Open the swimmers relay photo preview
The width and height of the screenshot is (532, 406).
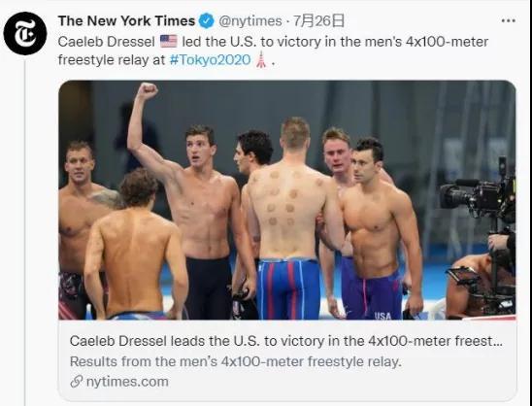tap(287, 200)
